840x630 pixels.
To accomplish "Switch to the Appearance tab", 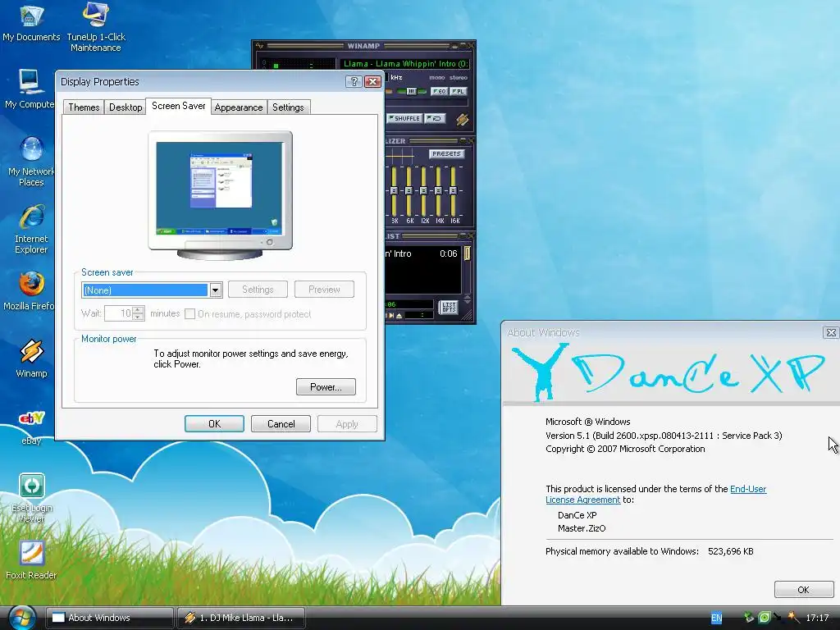I will [239, 107].
